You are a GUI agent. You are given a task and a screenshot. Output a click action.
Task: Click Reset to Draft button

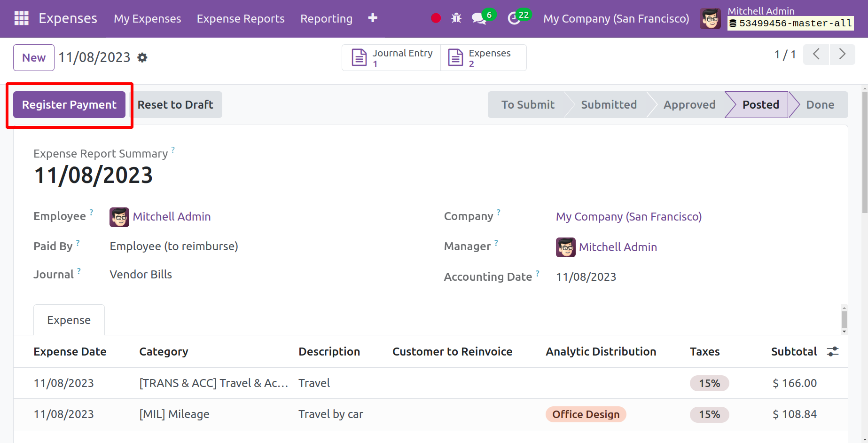coord(175,104)
